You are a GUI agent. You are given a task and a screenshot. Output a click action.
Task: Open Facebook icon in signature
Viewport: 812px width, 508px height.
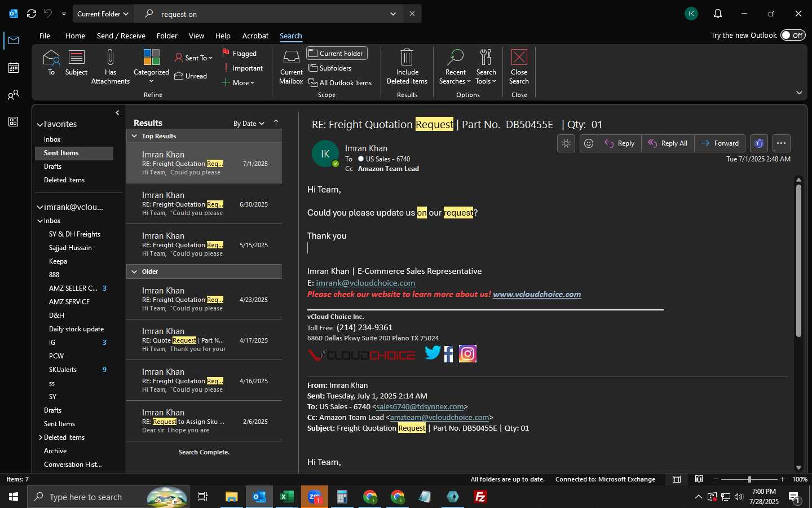(x=449, y=354)
